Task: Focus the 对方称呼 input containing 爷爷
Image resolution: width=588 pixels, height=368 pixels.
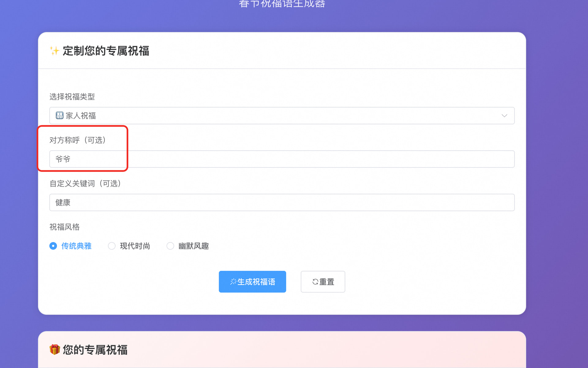Action: [282, 159]
